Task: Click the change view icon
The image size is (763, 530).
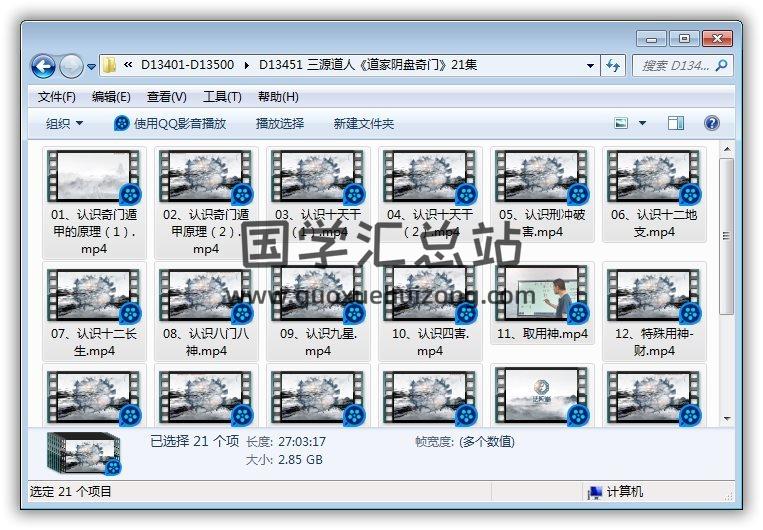Action: (621, 123)
